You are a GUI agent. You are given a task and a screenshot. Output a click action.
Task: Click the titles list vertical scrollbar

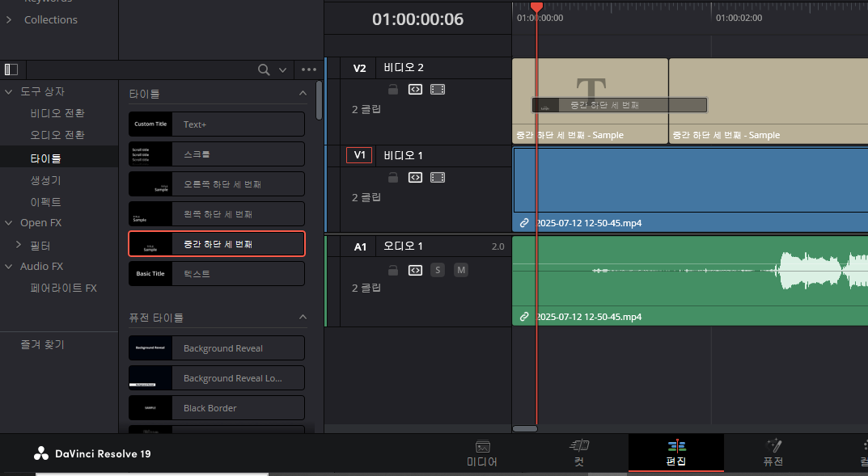point(319,101)
